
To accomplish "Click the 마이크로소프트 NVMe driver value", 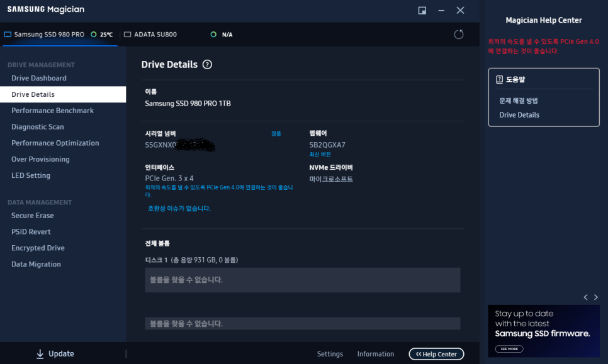I will click(x=331, y=179).
